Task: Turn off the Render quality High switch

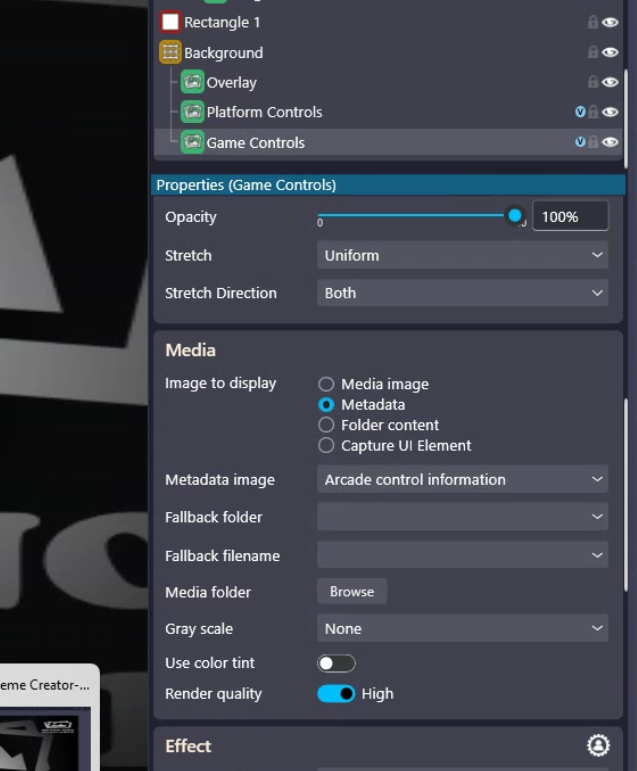Action: pos(336,694)
